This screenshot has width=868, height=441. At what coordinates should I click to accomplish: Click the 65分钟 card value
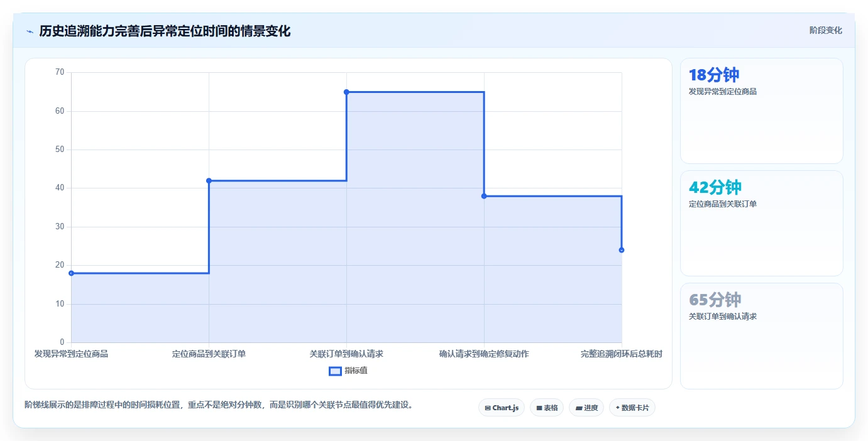(715, 300)
